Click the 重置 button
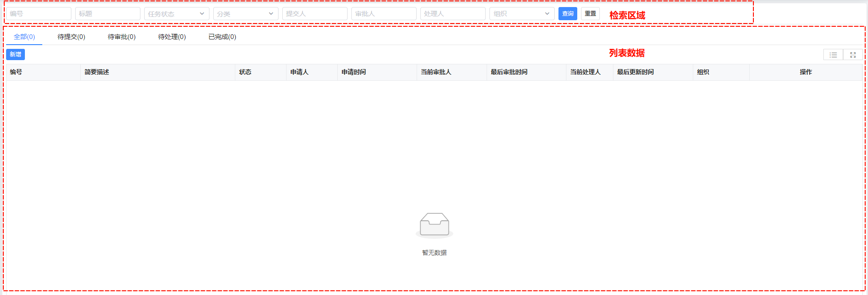 [x=590, y=14]
